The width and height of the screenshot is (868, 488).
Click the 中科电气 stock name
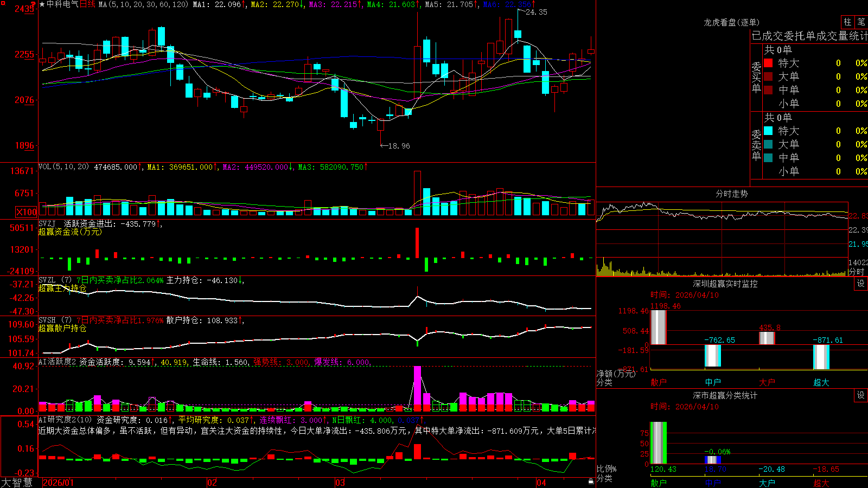[62, 4]
